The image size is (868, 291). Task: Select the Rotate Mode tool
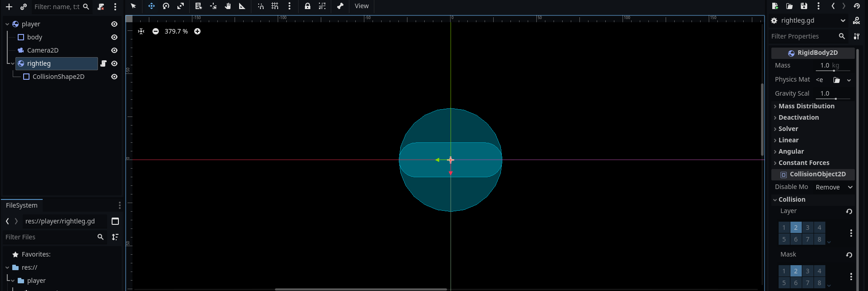pos(166,6)
